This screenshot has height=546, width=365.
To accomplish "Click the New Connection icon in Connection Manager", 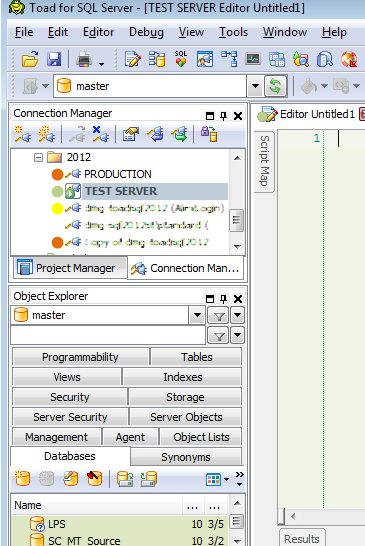I will point(22,134).
